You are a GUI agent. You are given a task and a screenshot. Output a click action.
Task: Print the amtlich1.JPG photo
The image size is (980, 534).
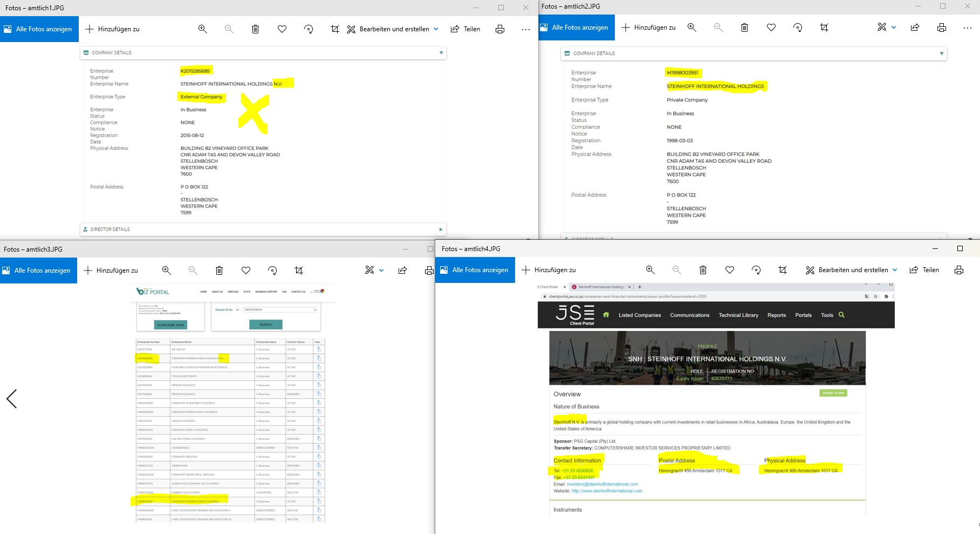pyautogui.click(x=500, y=29)
